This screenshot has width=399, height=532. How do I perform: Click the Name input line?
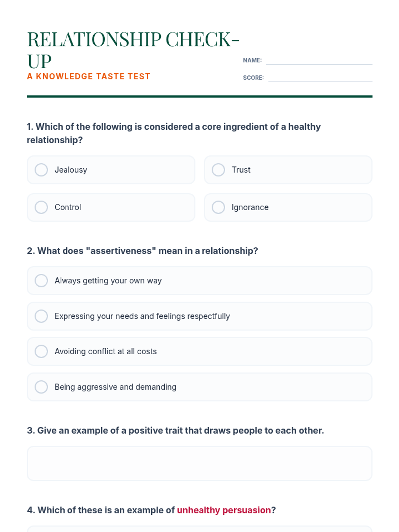click(x=319, y=60)
